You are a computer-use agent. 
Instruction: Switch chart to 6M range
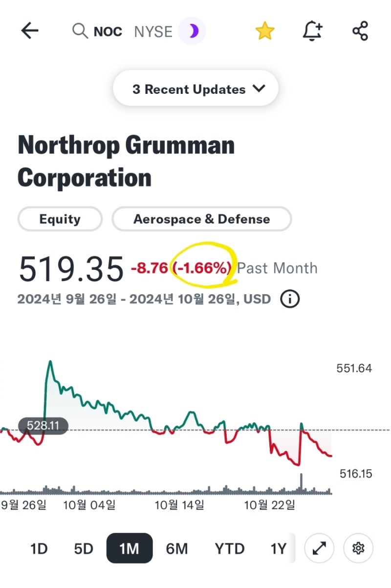pos(177,549)
